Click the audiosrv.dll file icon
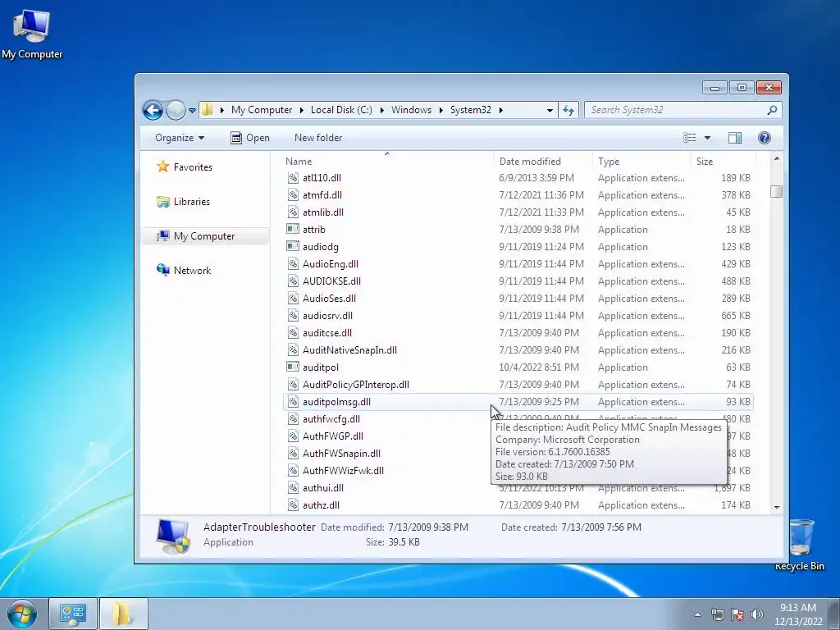Screen dimensions: 840x630 [x=293, y=316]
